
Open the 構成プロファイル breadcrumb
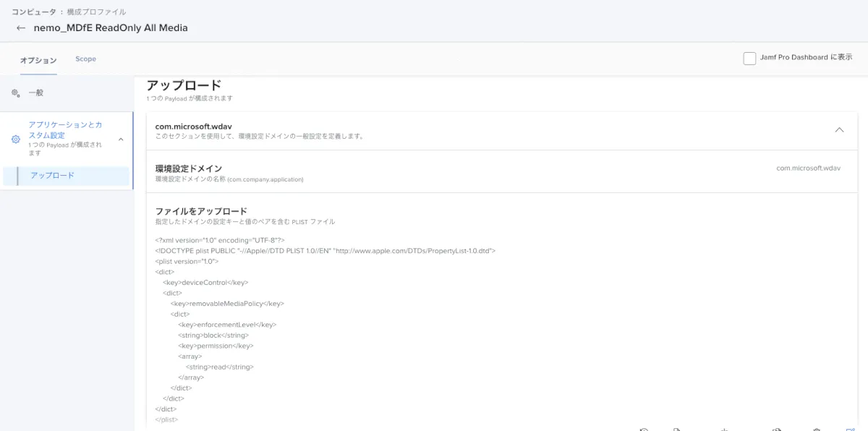96,12
